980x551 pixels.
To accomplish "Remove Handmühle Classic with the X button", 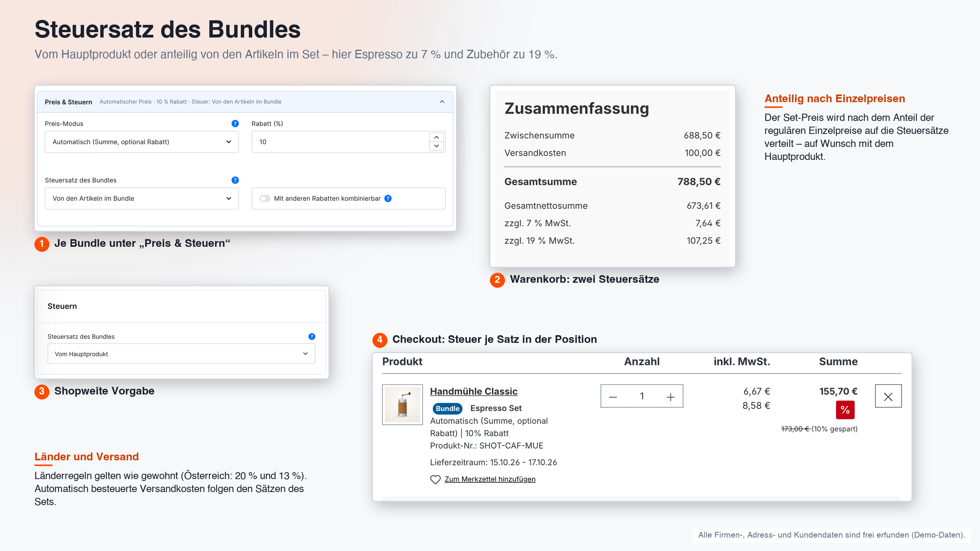I will tap(888, 396).
